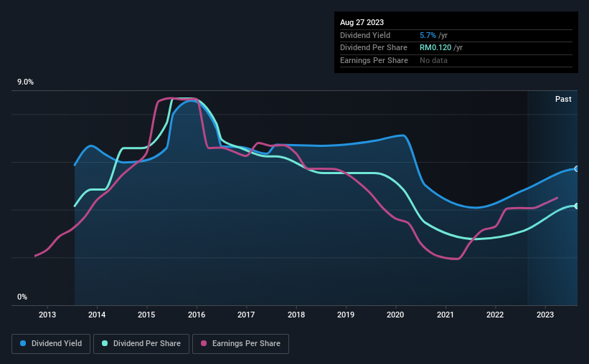Click the teal Dividend Per Share legend dot
Image resolution: width=589 pixels, height=364 pixels.
(105, 343)
